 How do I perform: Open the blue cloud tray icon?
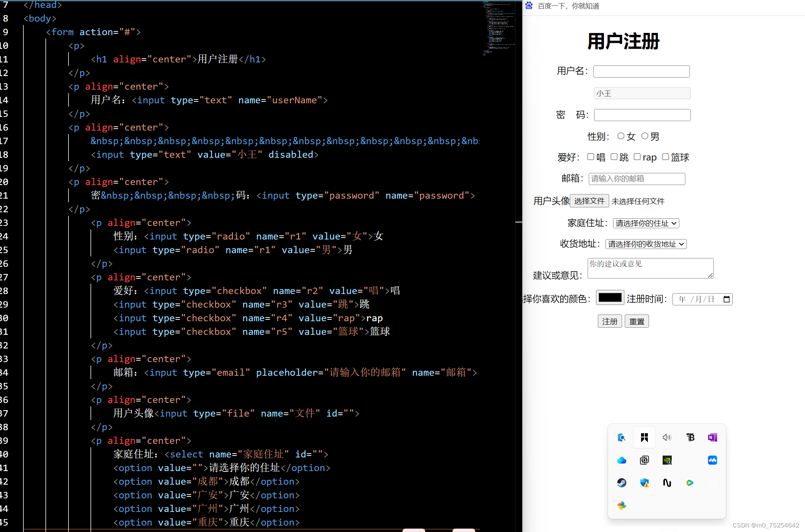(x=621, y=460)
